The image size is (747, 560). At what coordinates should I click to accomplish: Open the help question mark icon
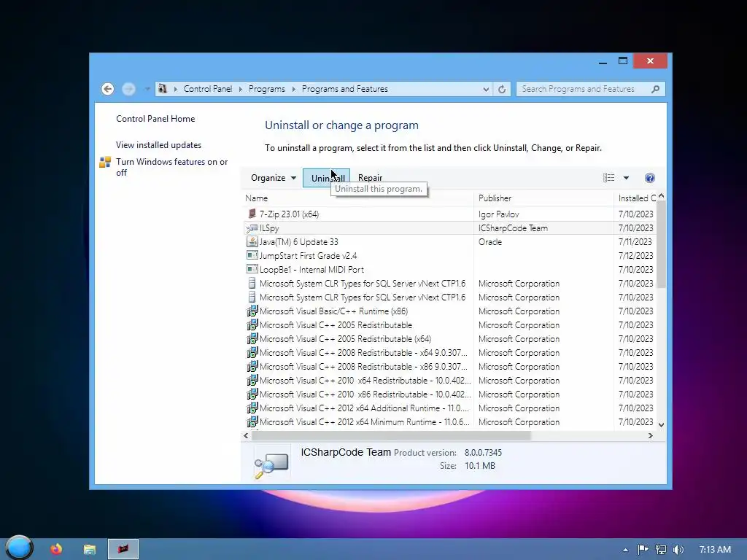(650, 178)
